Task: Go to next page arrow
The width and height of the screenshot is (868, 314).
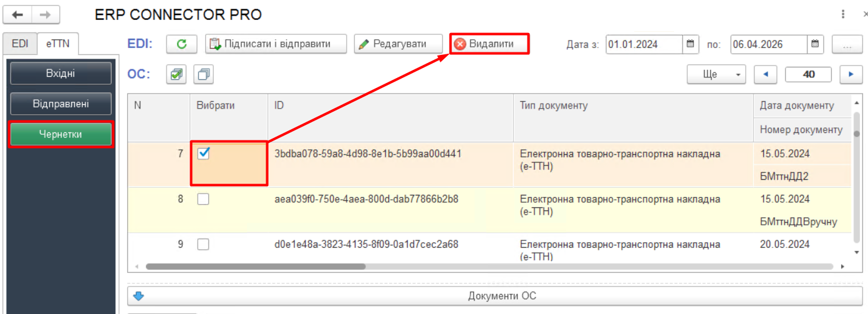Action: coord(851,74)
